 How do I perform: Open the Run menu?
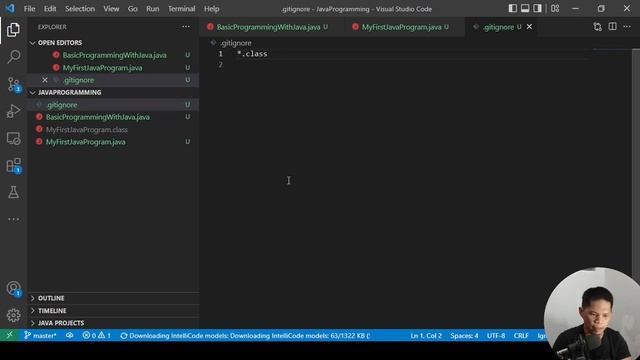[153, 9]
